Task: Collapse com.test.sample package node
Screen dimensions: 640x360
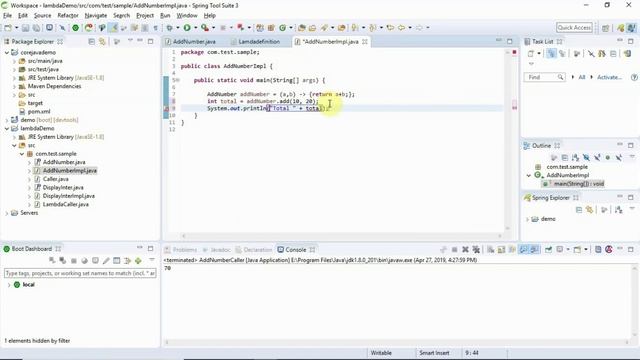Action: coord(22,154)
